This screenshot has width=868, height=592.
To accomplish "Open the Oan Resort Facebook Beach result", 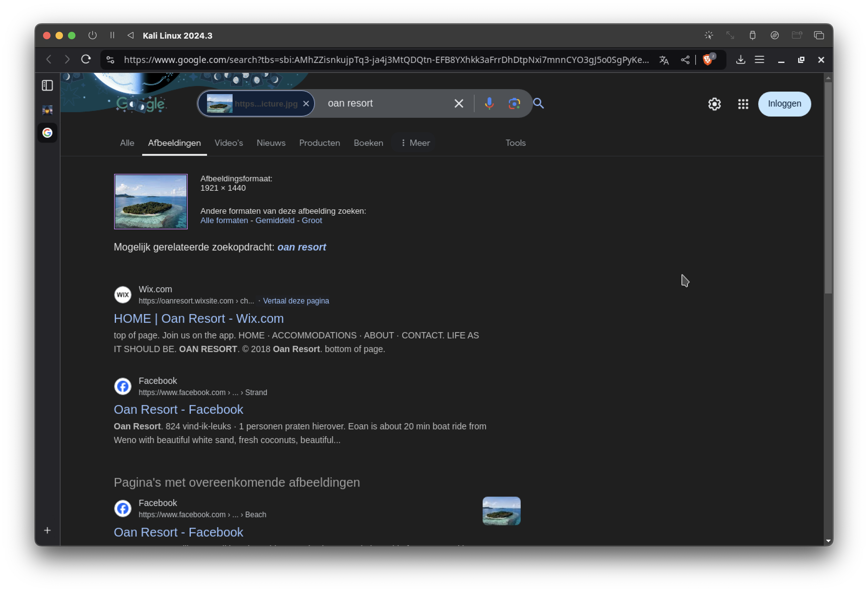I will tap(179, 532).
